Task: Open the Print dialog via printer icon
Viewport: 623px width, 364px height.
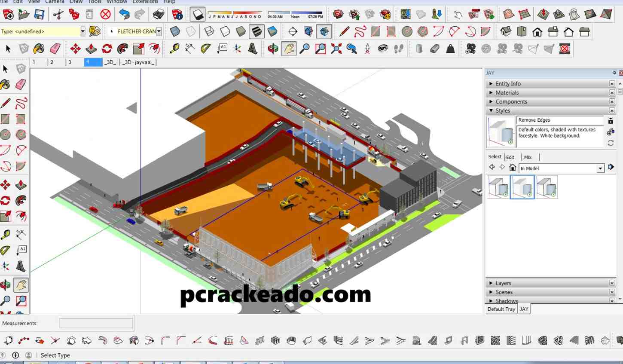Action: click(159, 15)
